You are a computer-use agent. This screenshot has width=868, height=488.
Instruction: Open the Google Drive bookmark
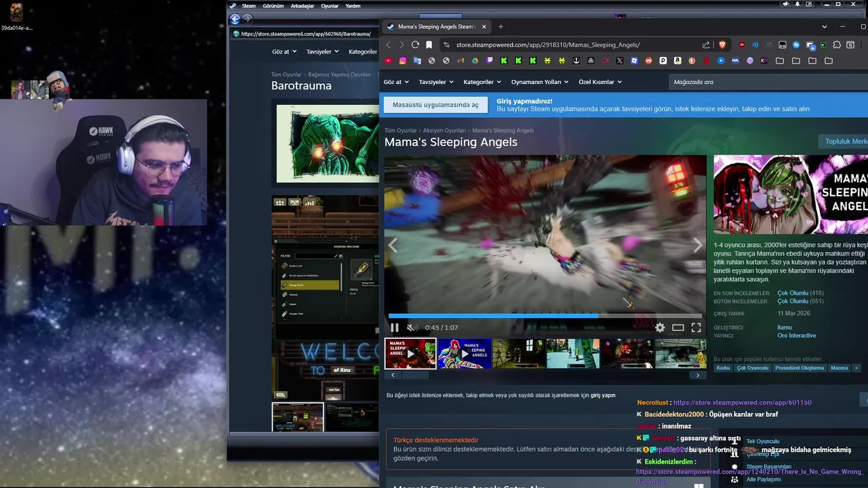pyautogui.click(x=475, y=61)
